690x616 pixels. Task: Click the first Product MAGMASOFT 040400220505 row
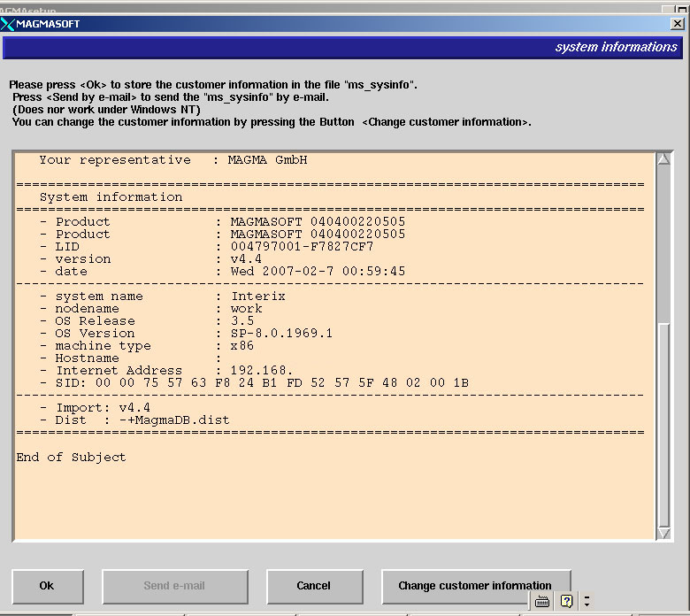(223, 222)
